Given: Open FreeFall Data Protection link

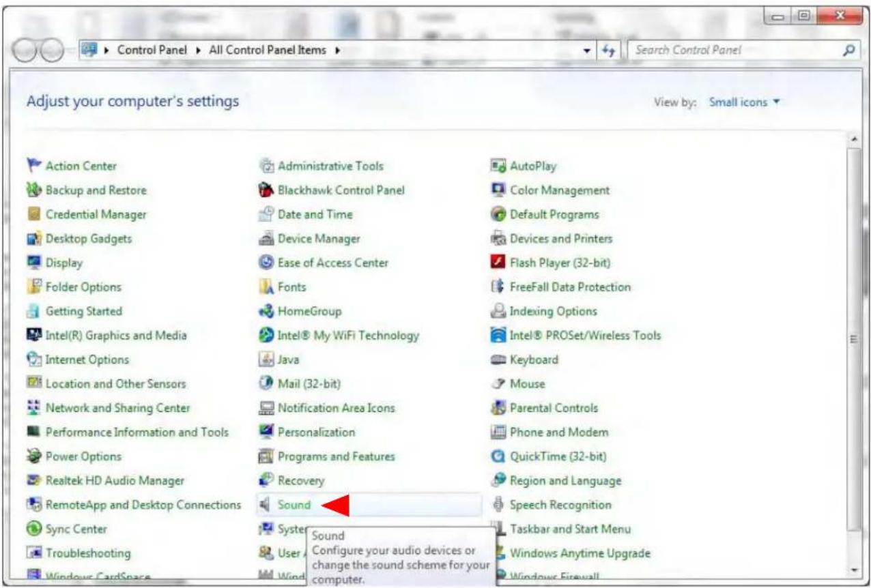Looking at the screenshot, I should coord(570,287).
